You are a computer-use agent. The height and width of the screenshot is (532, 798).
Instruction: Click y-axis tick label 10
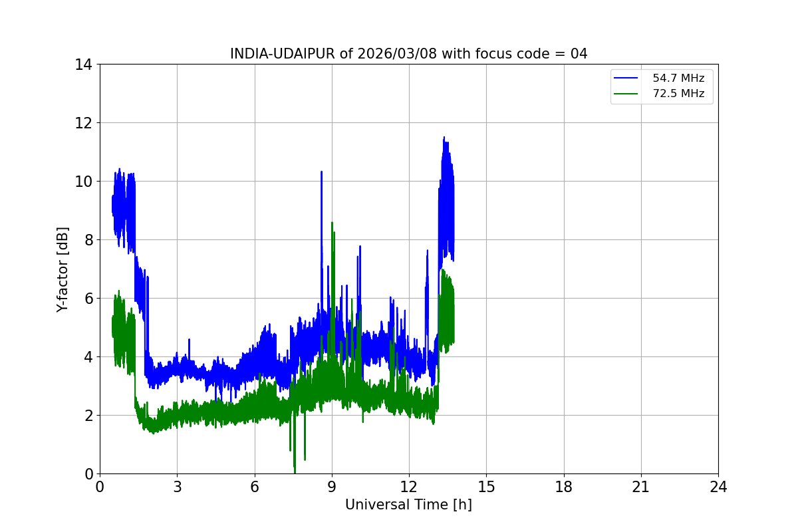[x=83, y=182]
